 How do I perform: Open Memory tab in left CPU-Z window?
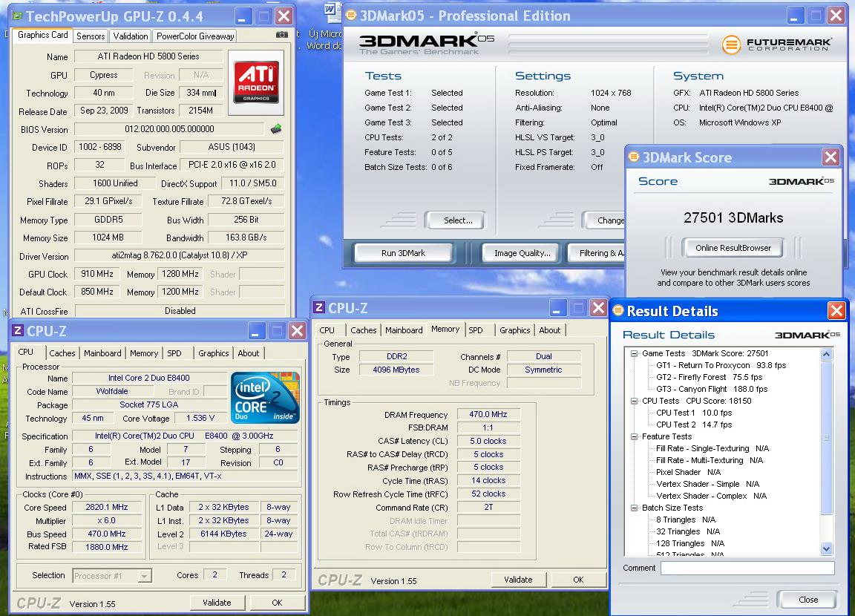144,353
